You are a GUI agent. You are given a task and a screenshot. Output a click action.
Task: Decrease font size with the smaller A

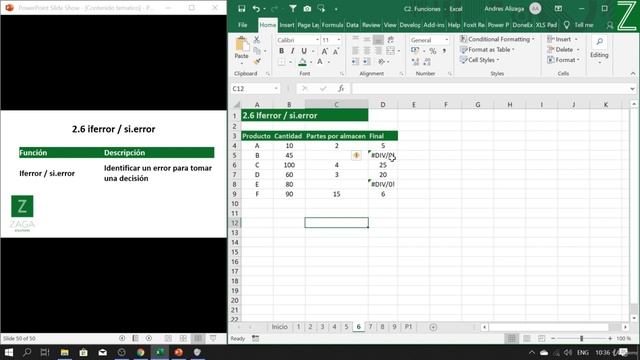tap(336, 51)
